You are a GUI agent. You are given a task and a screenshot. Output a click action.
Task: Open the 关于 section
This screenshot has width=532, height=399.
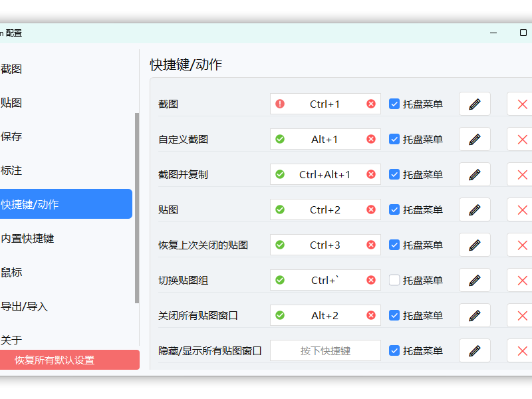(66, 340)
